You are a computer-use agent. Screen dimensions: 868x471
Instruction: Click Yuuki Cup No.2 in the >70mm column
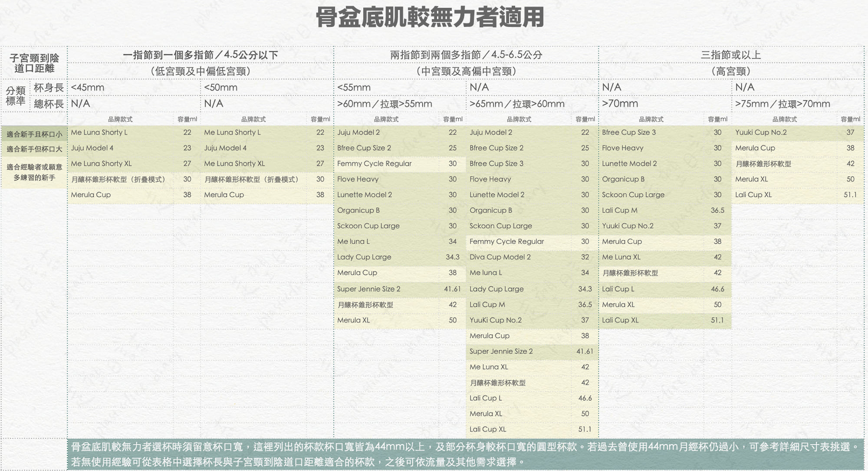[628, 226]
